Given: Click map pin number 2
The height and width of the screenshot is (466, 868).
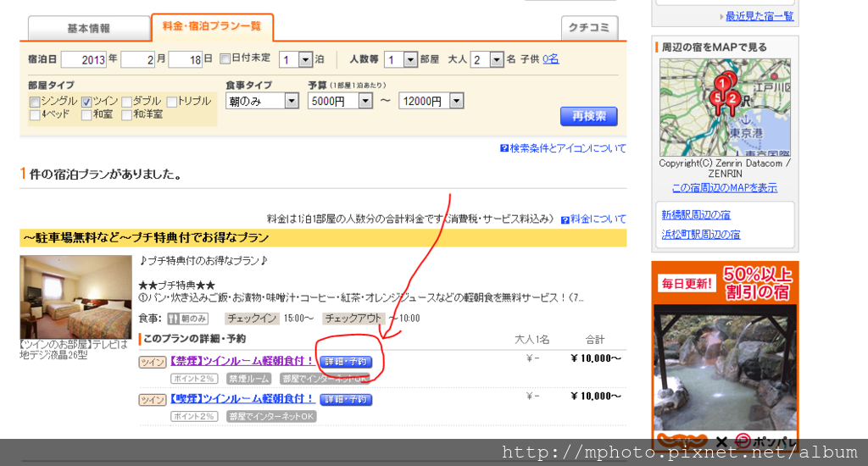Looking at the screenshot, I should tap(733, 101).
